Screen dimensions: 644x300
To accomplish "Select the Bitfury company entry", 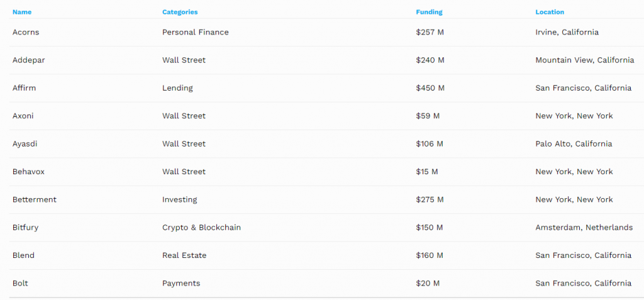I will click(x=25, y=228).
